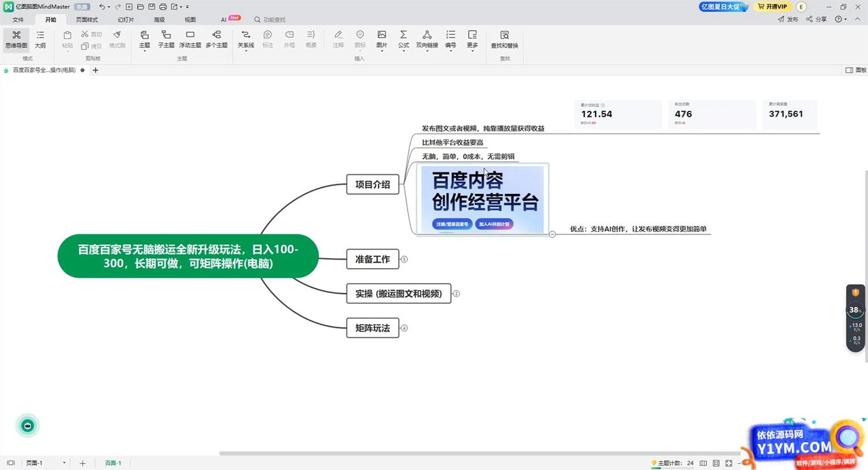868x470 pixels.
Task: Collapse the branch after the image node
Action: click(553, 234)
